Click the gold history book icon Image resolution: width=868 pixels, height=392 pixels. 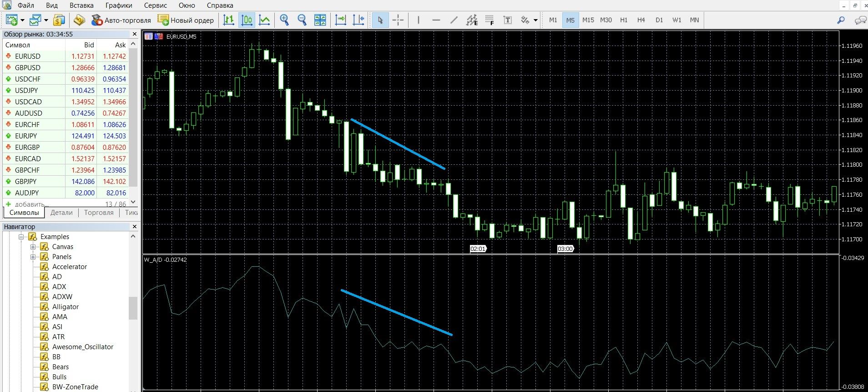80,20
